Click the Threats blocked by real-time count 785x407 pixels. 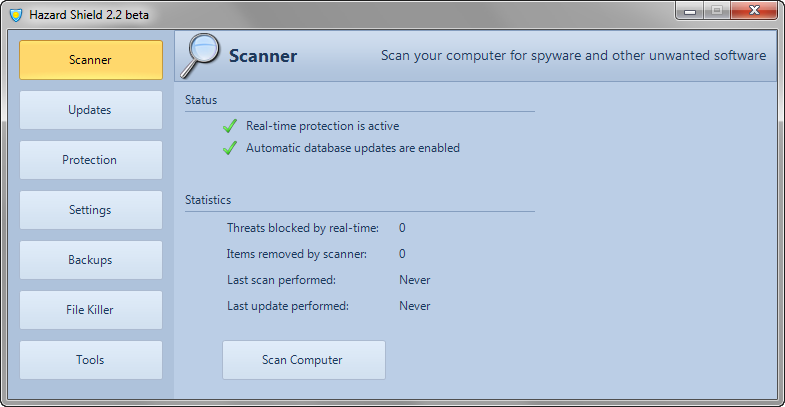coord(402,228)
